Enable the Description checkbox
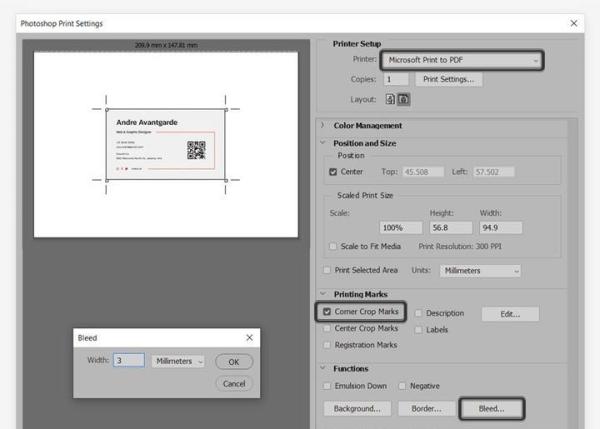The width and height of the screenshot is (600, 429). 419,313
